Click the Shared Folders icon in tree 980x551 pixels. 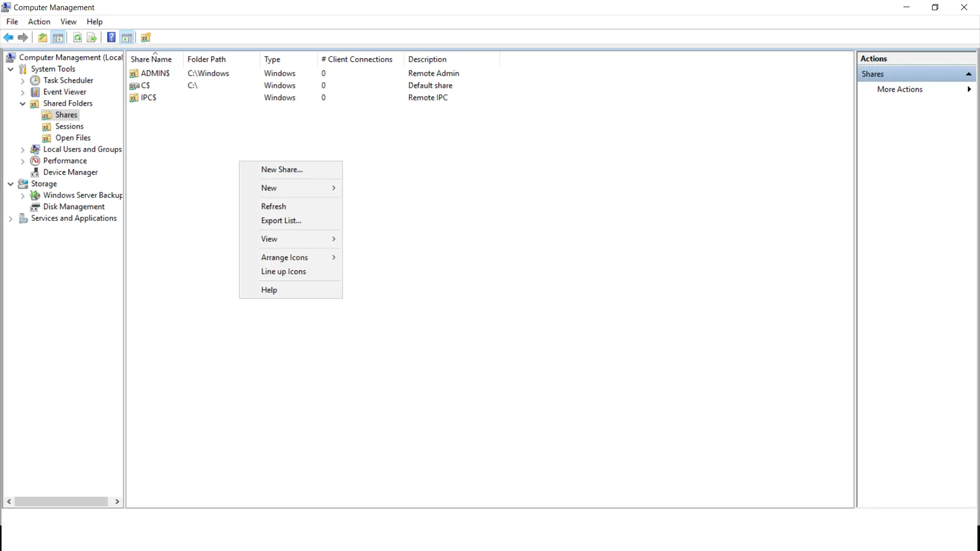[x=35, y=104]
